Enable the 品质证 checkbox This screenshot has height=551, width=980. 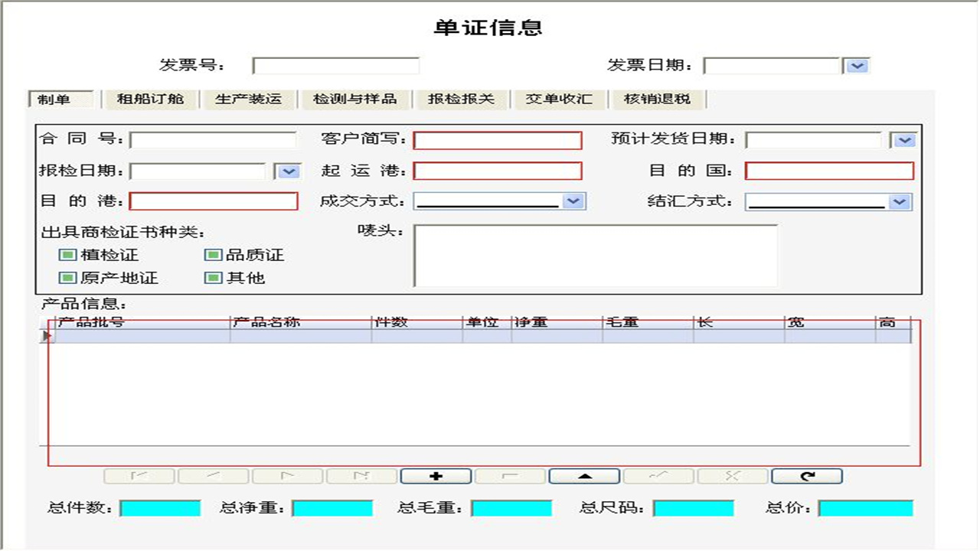tap(211, 256)
